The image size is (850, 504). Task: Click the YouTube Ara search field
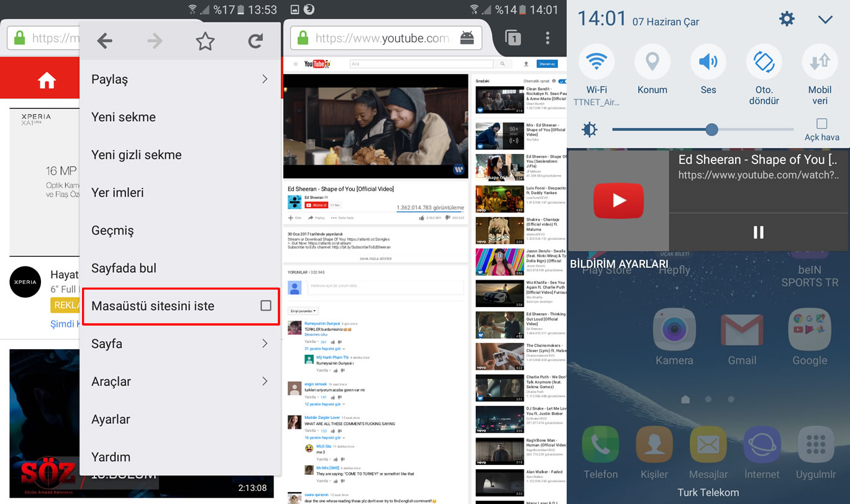click(x=421, y=64)
